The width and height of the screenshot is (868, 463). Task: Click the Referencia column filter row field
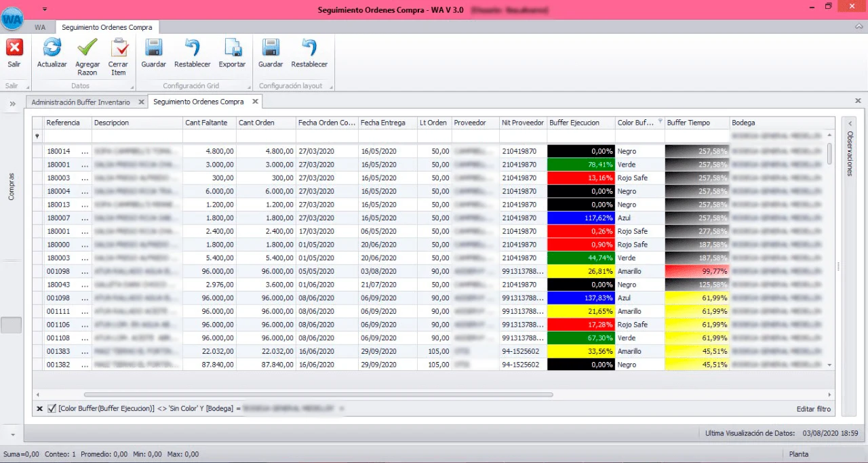pos(67,136)
